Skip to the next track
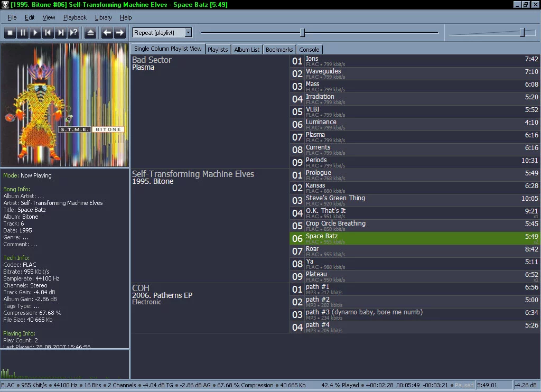Screen dimensions: 541x392 point(61,33)
